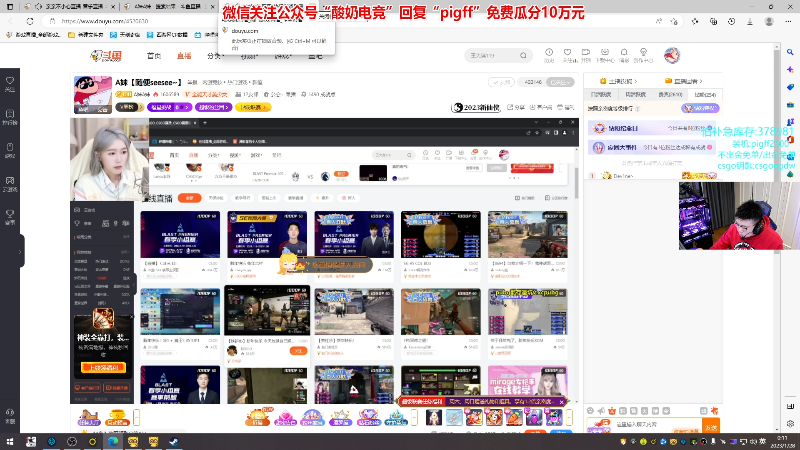Image resolution: width=800 pixels, height=450 pixels.
Task: Click the third icon in left sidebar
Action: 10,150
